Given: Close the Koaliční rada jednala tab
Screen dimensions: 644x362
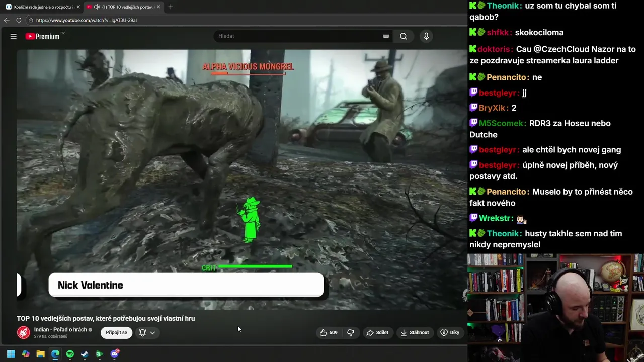Looking at the screenshot, I should (x=78, y=7).
